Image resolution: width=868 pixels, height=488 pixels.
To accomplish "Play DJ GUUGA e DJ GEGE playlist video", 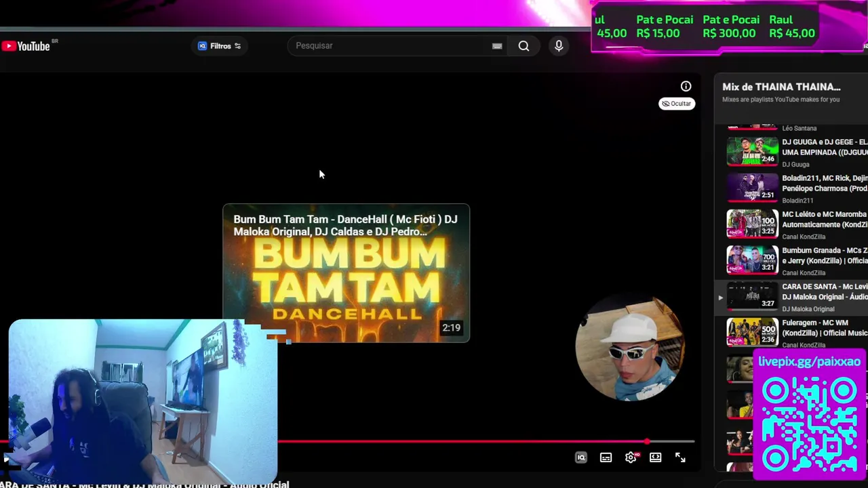I will point(797,152).
